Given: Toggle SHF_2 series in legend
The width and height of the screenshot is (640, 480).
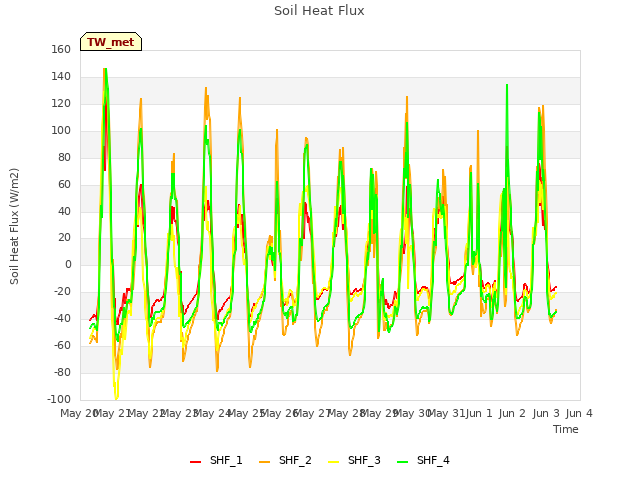Looking at the screenshot, I should 285,460.
